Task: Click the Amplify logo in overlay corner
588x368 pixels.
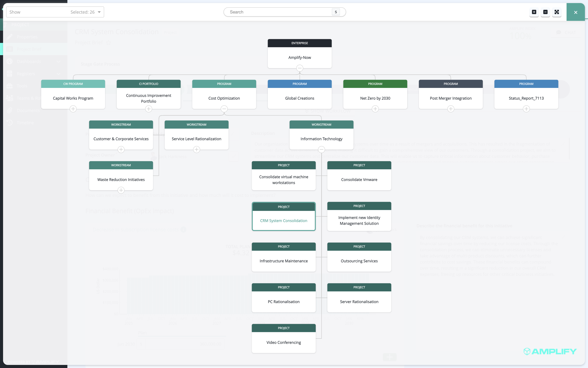Action: tap(550, 351)
